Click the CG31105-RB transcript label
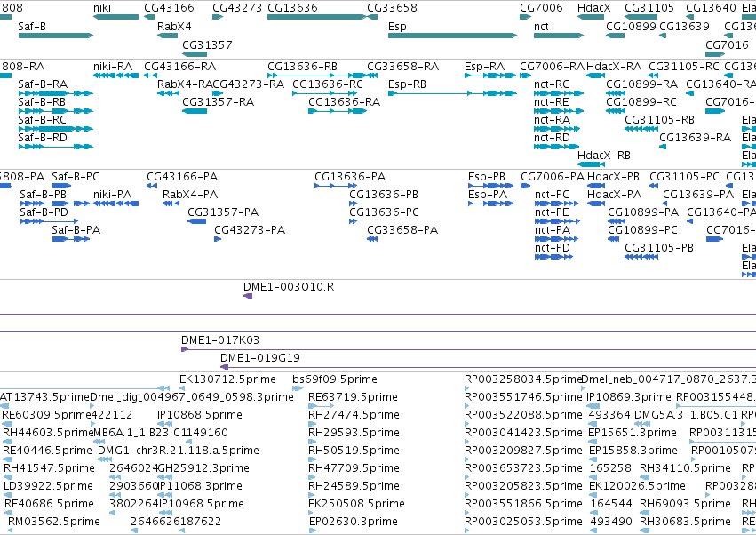756x535 pixels. click(659, 120)
